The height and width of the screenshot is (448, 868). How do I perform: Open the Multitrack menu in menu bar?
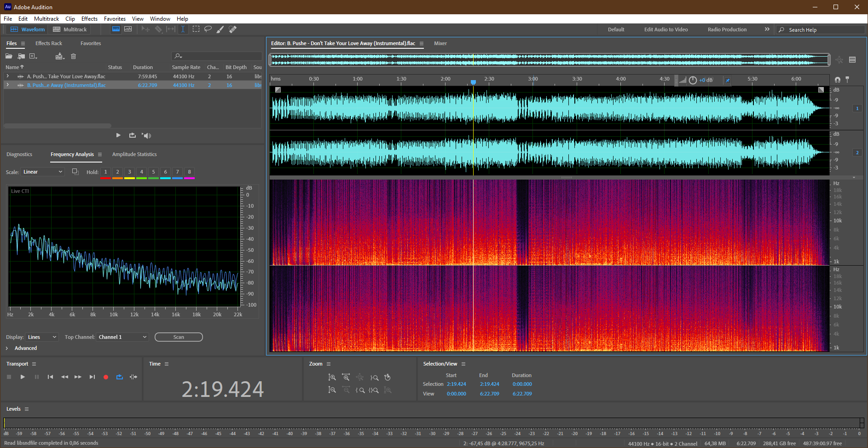(46, 19)
